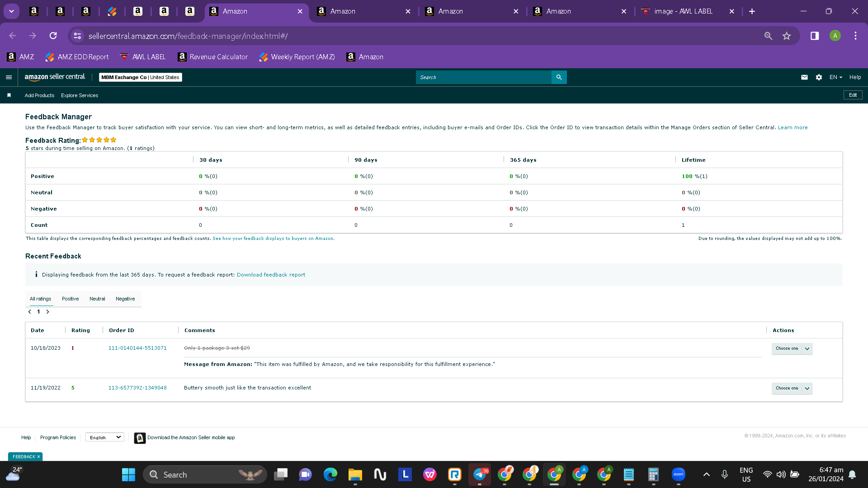Open the Chrome side panel
The height and width of the screenshot is (488, 868).
[815, 36]
